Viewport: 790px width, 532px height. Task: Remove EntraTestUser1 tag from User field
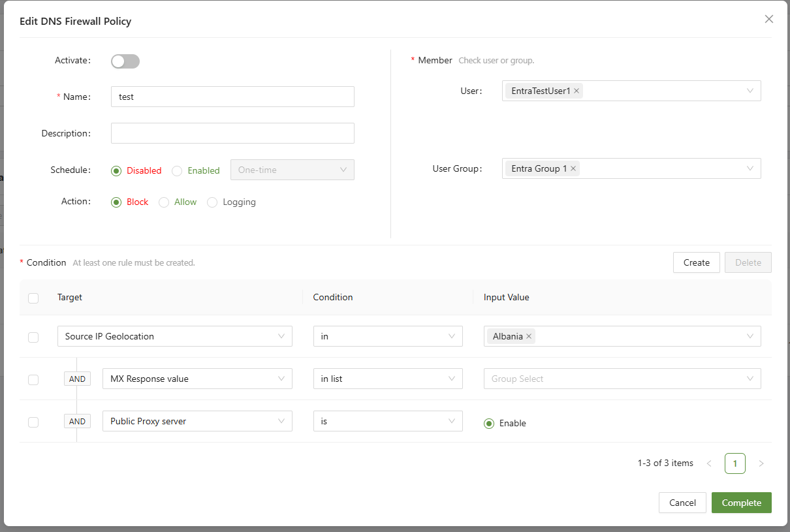577,91
